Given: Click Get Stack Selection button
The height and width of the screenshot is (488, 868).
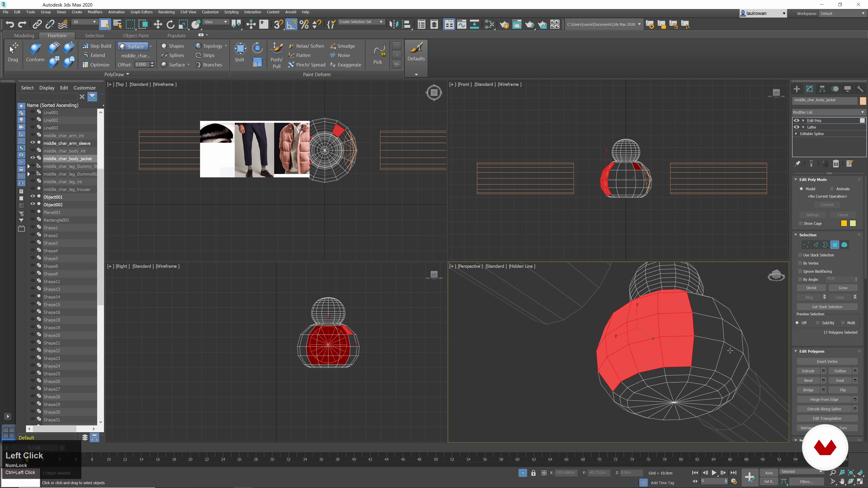Looking at the screenshot, I should [827, 307].
